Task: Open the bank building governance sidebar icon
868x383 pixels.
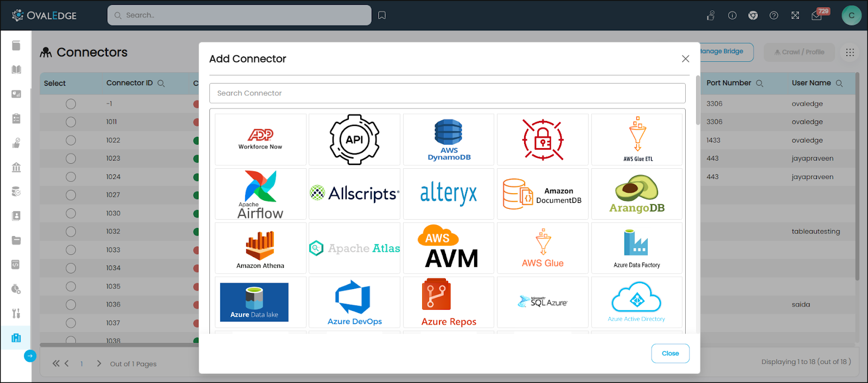Action: 16,167
